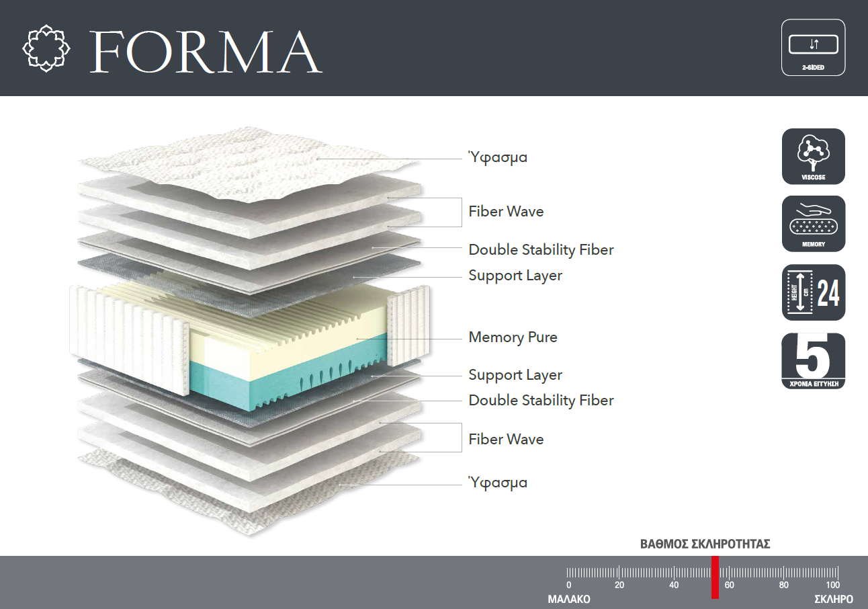The width and height of the screenshot is (868, 609).
Task: Click the 20 value on hardness scale
Action: pos(619,585)
